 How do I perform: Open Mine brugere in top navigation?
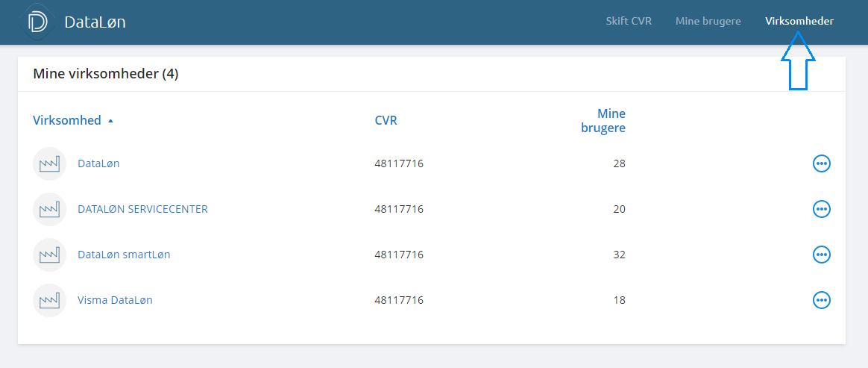tap(708, 21)
